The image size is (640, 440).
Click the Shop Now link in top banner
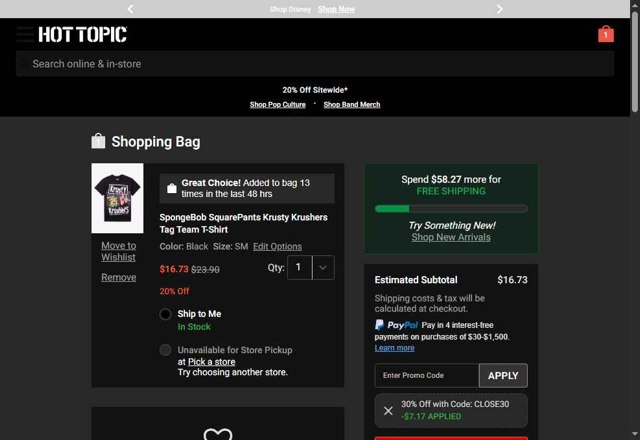coord(336,9)
